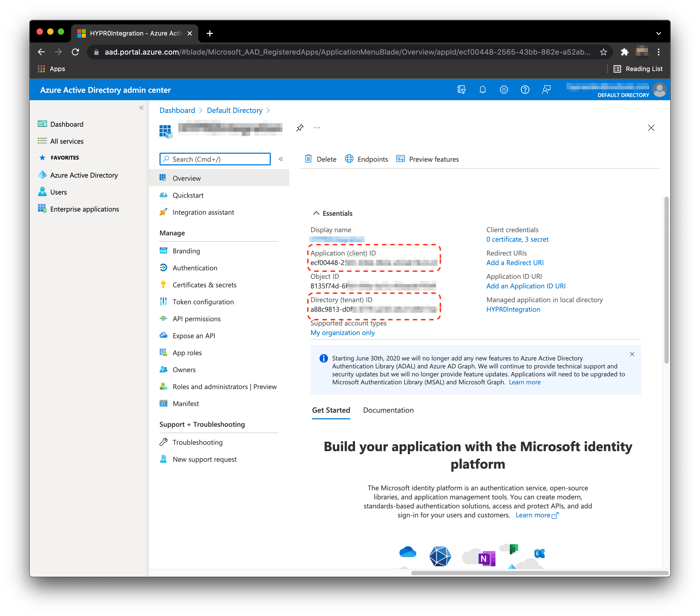Open the feedback icon in header
The width and height of the screenshot is (700, 616).
[546, 90]
